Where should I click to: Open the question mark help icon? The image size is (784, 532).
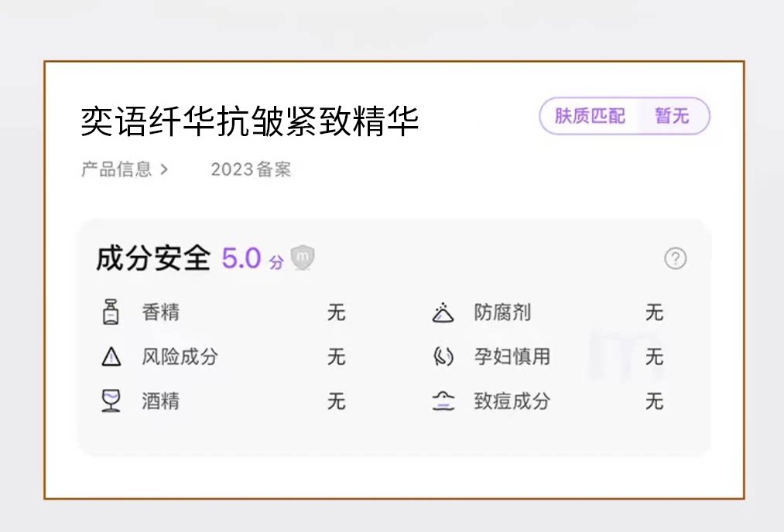point(676,259)
